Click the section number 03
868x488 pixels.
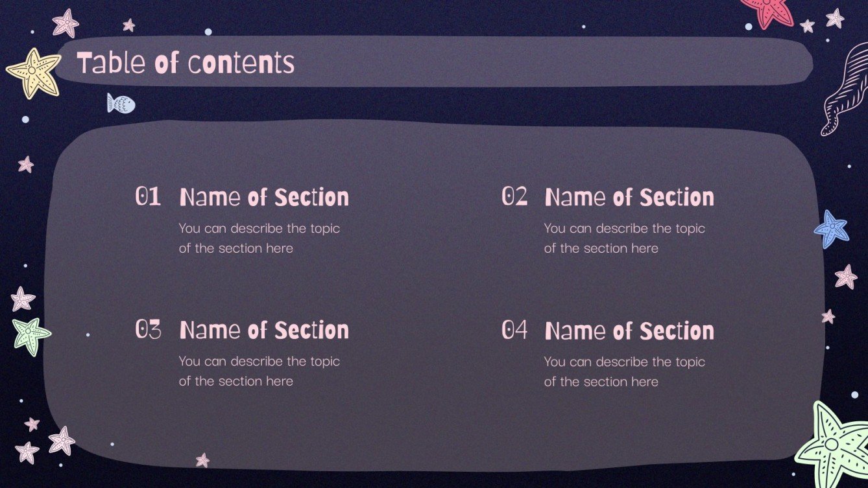[x=148, y=330]
